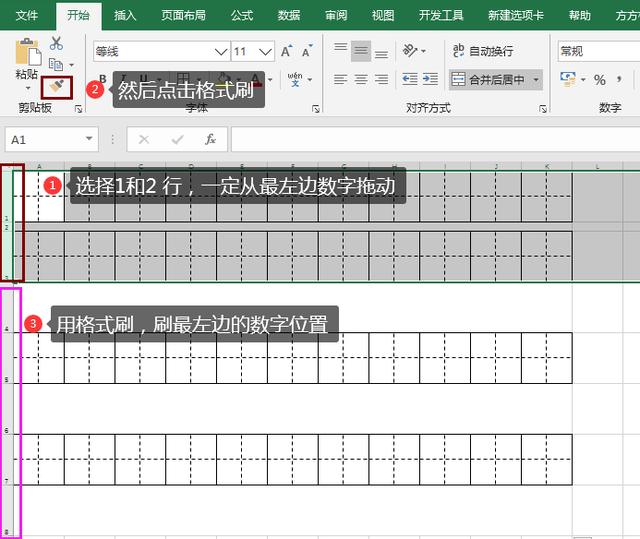The image size is (640, 539).
Task: Click the Copy icon
Action: tap(56, 64)
